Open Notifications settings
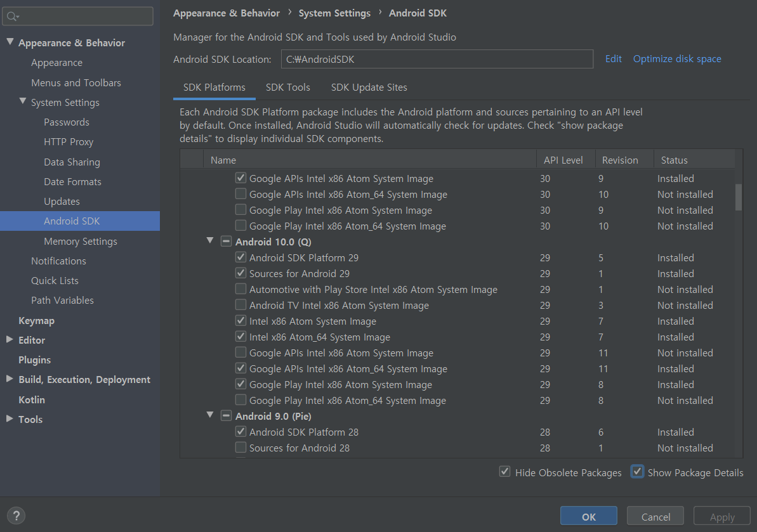757x532 pixels. tap(58, 261)
